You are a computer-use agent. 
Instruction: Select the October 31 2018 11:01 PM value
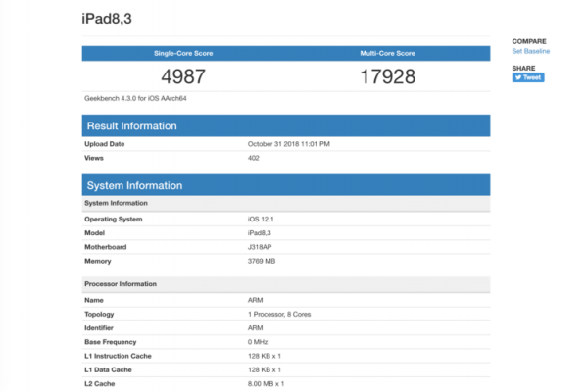click(289, 144)
